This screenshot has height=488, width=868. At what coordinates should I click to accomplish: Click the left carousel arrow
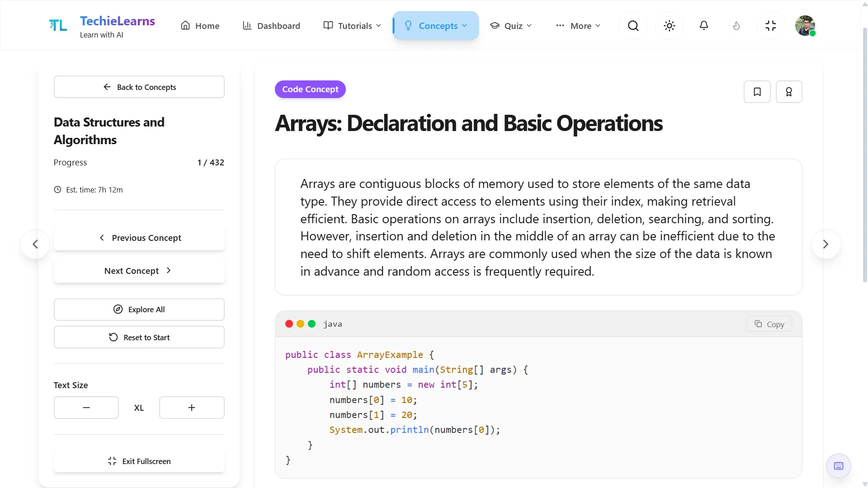click(x=35, y=244)
